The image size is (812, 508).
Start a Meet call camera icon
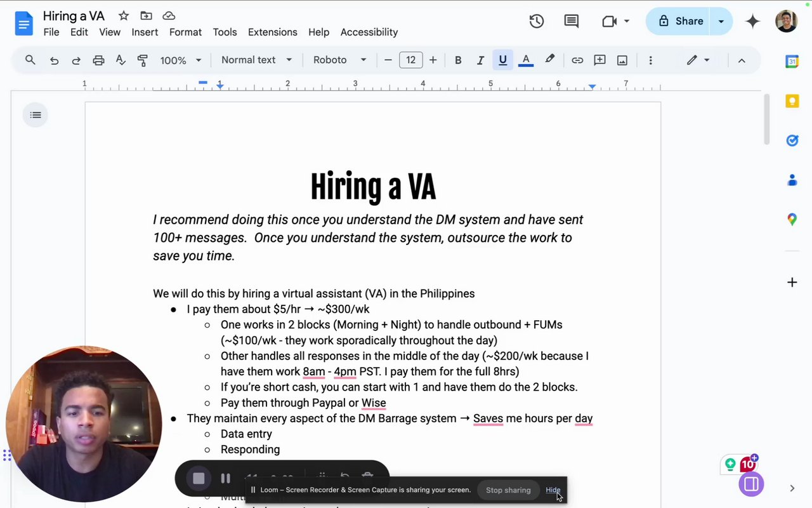tap(610, 21)
